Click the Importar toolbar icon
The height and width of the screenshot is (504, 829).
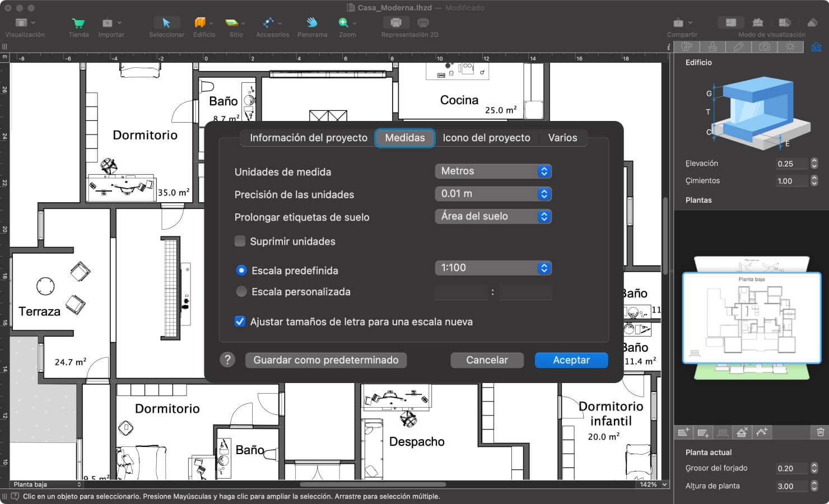tap(108, 23)
